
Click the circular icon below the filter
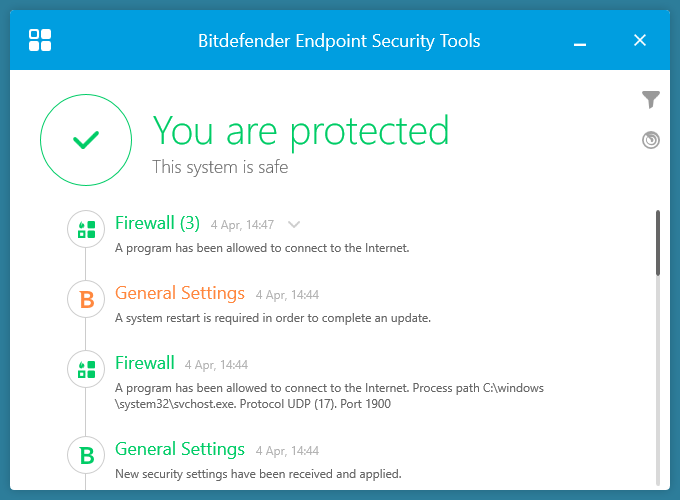(x=651, y=140)
